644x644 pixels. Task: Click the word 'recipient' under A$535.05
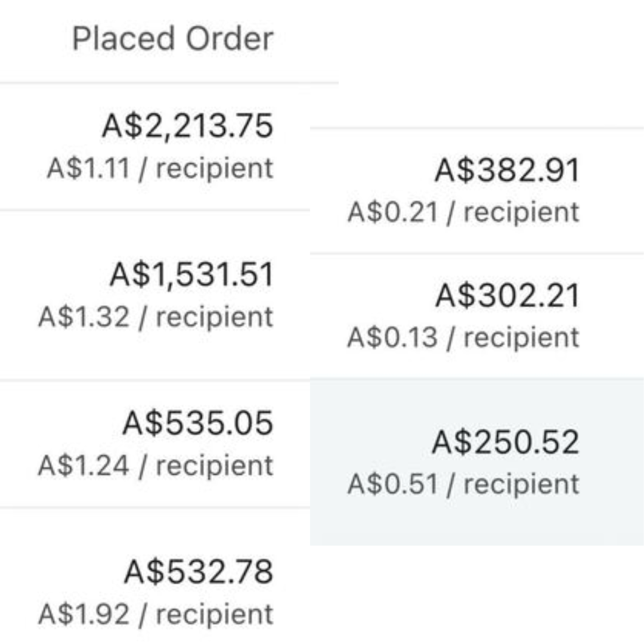point(215,465)
